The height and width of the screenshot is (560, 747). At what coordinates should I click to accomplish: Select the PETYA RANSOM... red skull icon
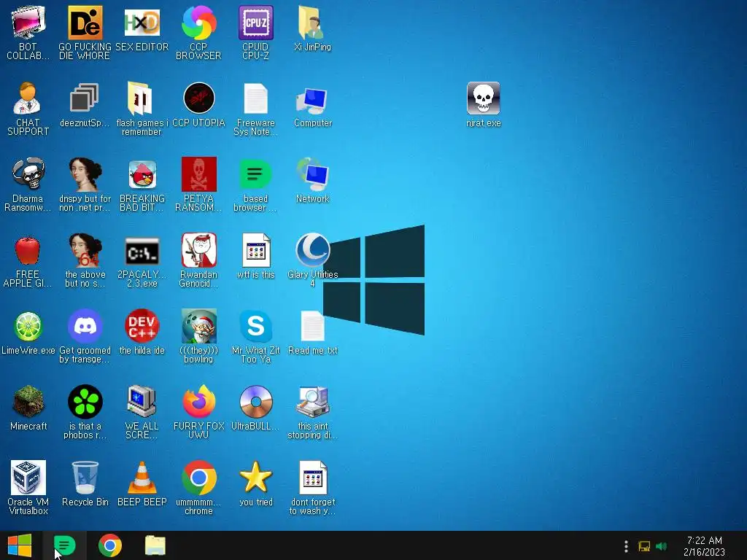pyautogui.click(x=198, y=184)
